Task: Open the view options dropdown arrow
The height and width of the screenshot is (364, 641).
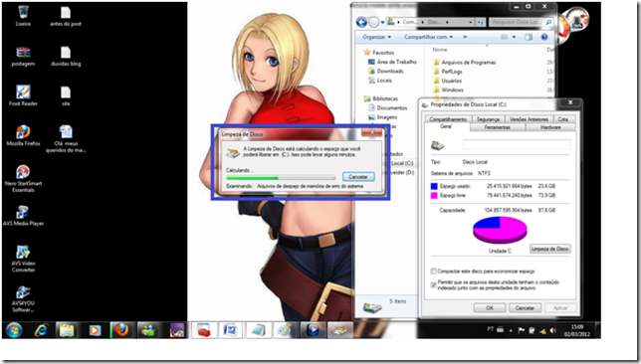Action: pyautogui.click(x=514, y=37)
